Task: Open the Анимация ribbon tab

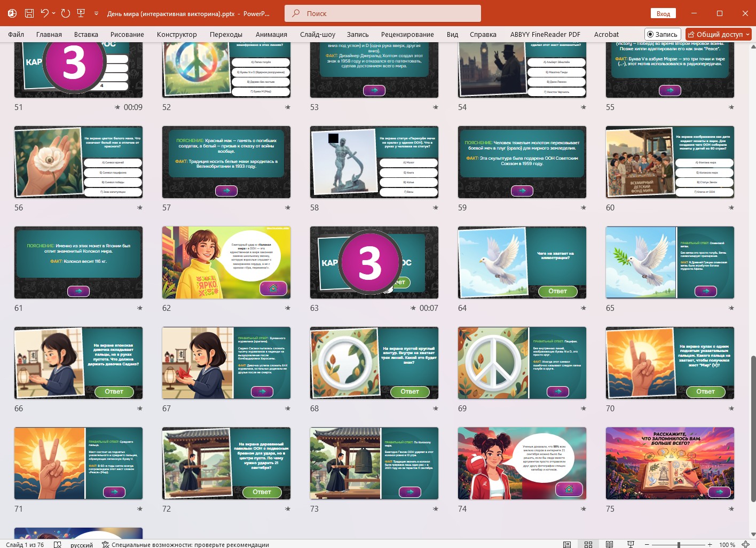Action: tap(271, 34)
